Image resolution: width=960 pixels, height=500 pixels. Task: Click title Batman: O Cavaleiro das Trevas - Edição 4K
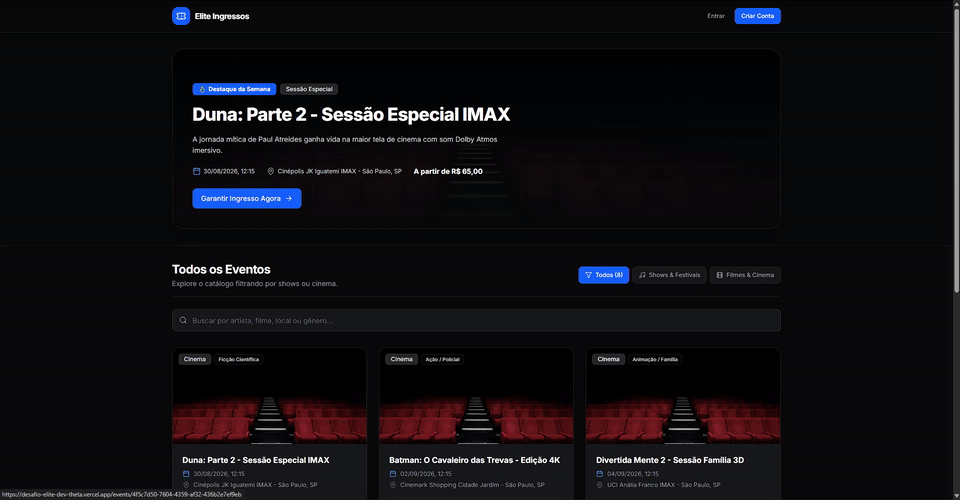(x=474, y=460)
